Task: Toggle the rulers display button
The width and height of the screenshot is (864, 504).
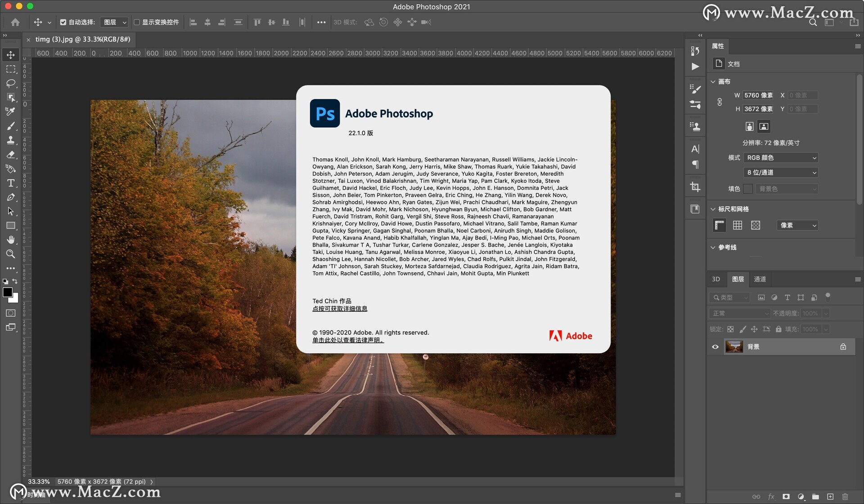Action: [x=720, y=225]
